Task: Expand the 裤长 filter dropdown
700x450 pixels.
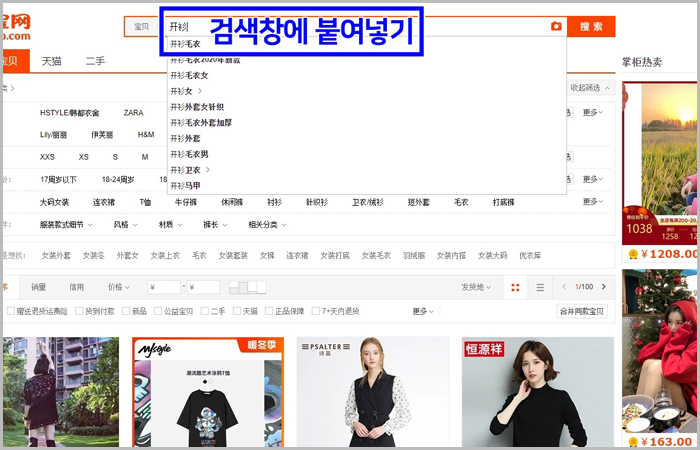Action: coord(215,225)
